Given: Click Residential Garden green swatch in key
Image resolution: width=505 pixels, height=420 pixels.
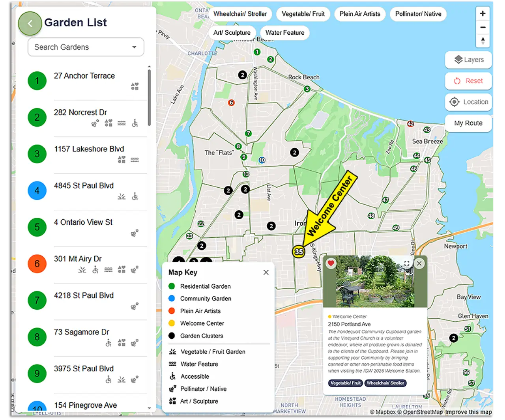Looking at the screenshot, I should pyautogui.click(x=172, y=286).
